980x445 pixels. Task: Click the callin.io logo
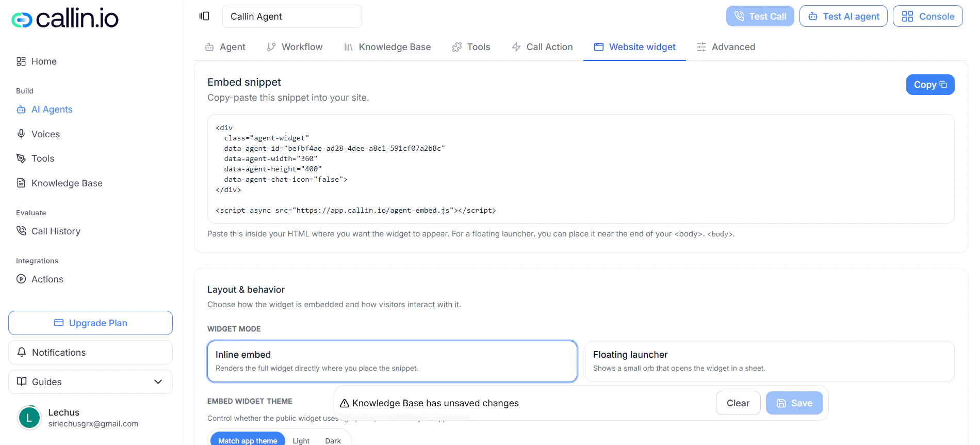(65, 19)
